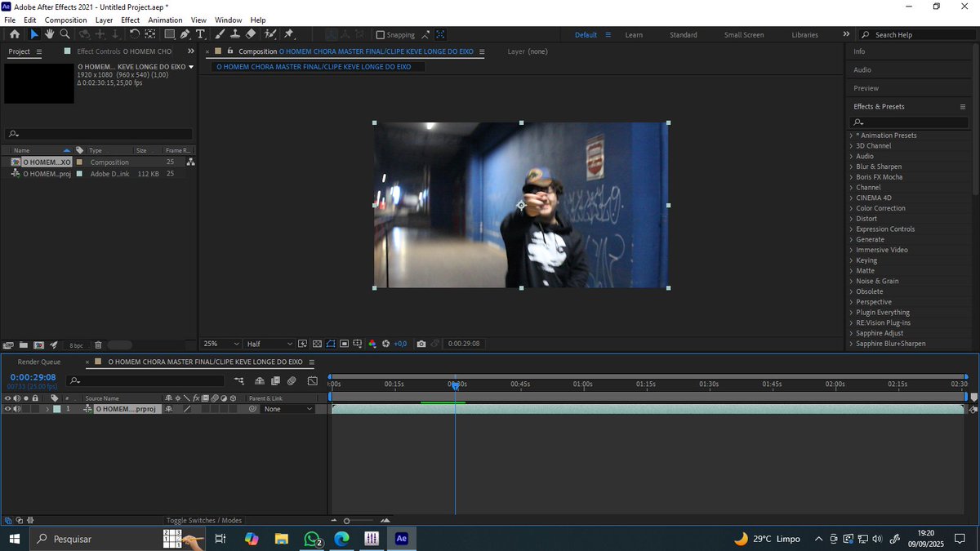Screen dimensions: 980x551
Task: Click the 8 bpc color depth button
Action: (x=75, y=345)
